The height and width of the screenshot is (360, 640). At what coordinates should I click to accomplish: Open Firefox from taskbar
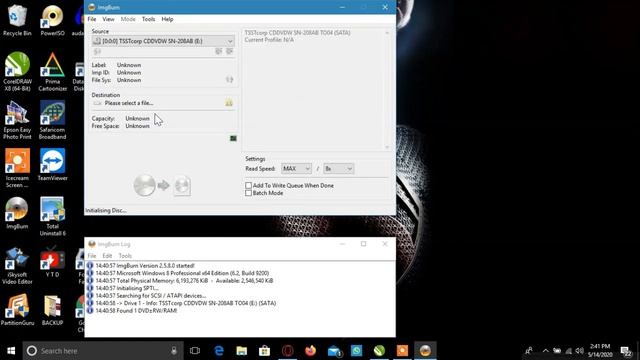point(310,351)
